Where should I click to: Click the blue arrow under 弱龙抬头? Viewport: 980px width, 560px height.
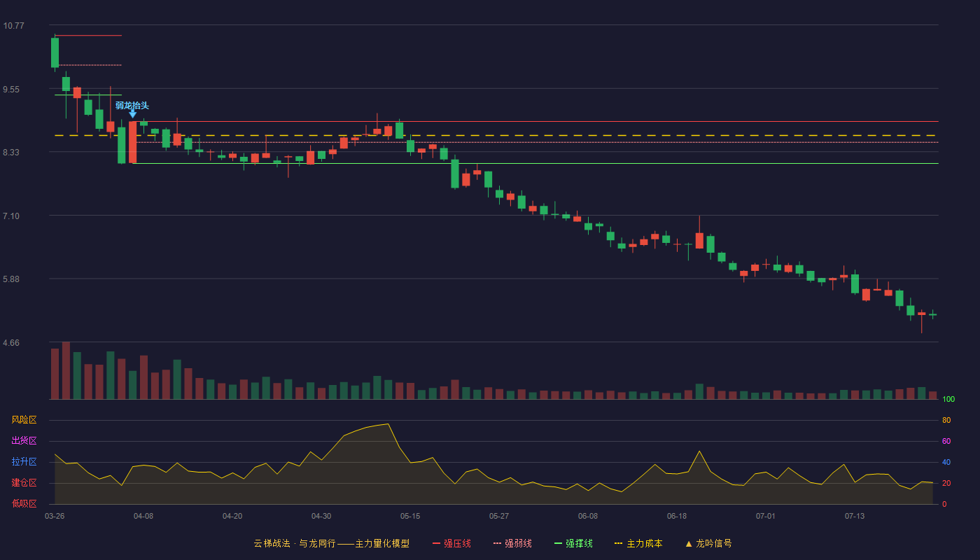coord(132,114)
